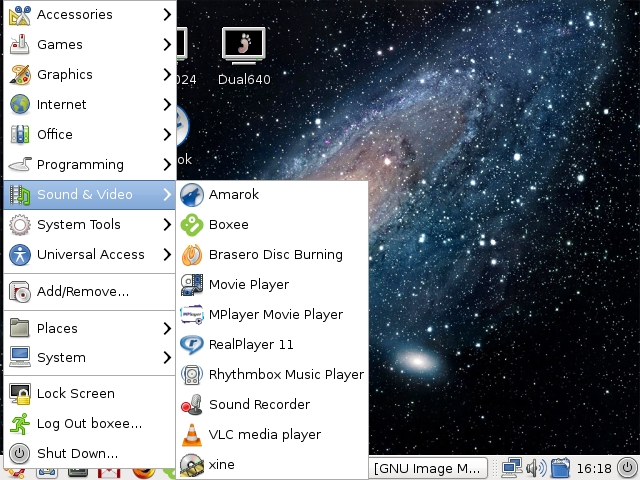The image size is (640, 480).
Task: Open Add/Remove... applications entry
Action: [89, 292]
